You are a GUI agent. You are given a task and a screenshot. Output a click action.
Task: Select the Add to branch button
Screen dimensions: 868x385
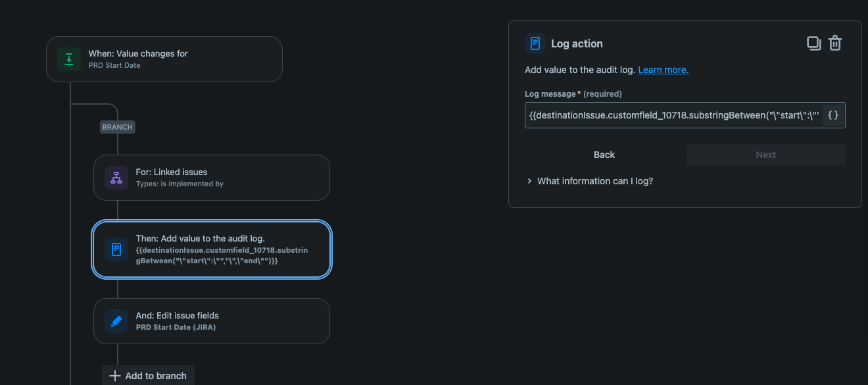pyautogui.click(x=148, y=375)
